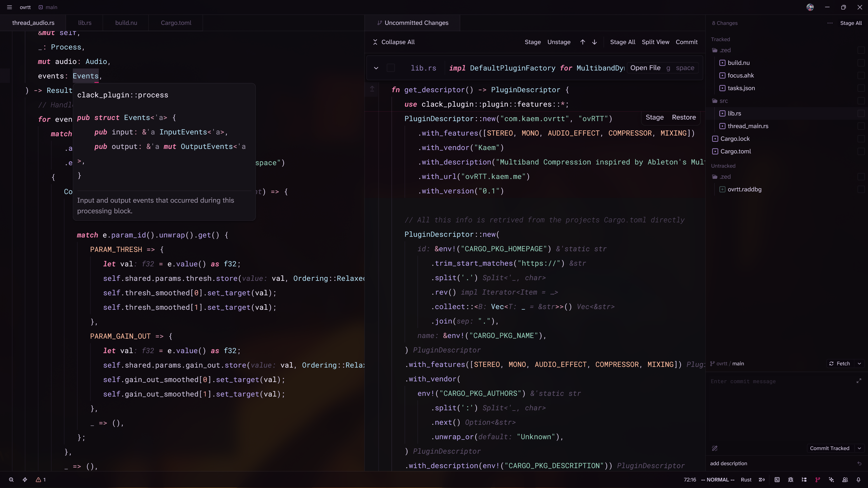Switch to the Cargo.toml tab
This screenshot has width=868, height=488.
[x=176, y=23]
